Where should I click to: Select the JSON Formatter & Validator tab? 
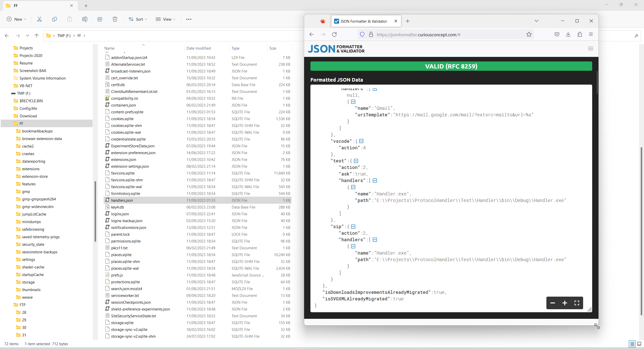(x=363, y=21)
